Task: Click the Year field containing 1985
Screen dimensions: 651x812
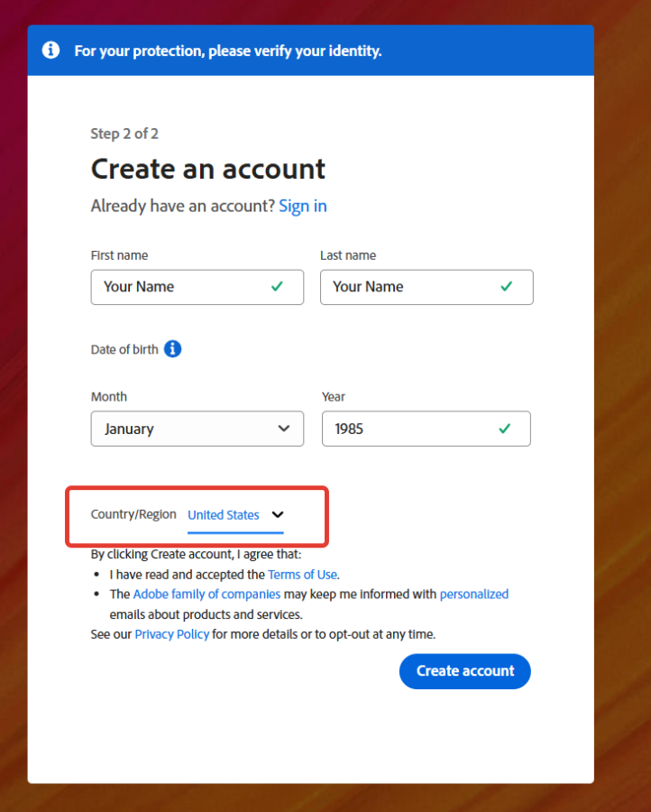Action: click(x=426, y=429)
